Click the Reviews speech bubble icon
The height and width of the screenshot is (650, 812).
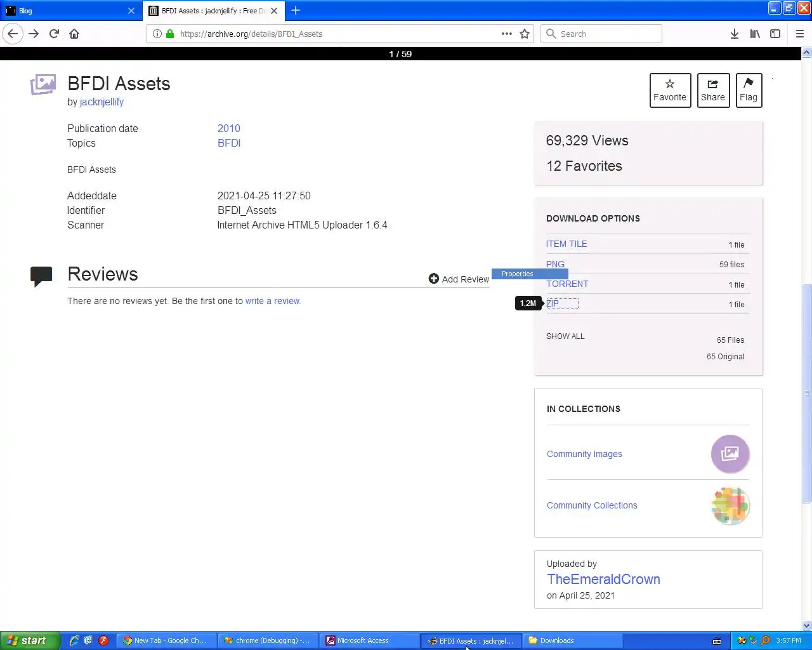pos(41,276)
